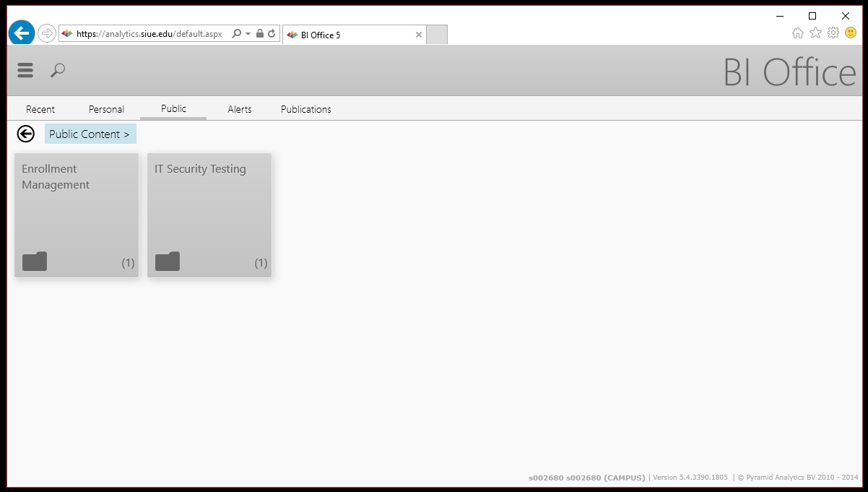This screenshot has height=492, width=868.
Task: Switch to the Personal tab
Action: 106,109
